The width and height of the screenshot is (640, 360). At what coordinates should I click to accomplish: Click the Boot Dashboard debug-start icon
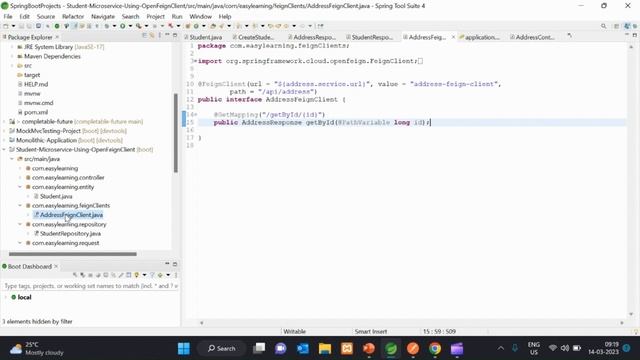point(82,275)
